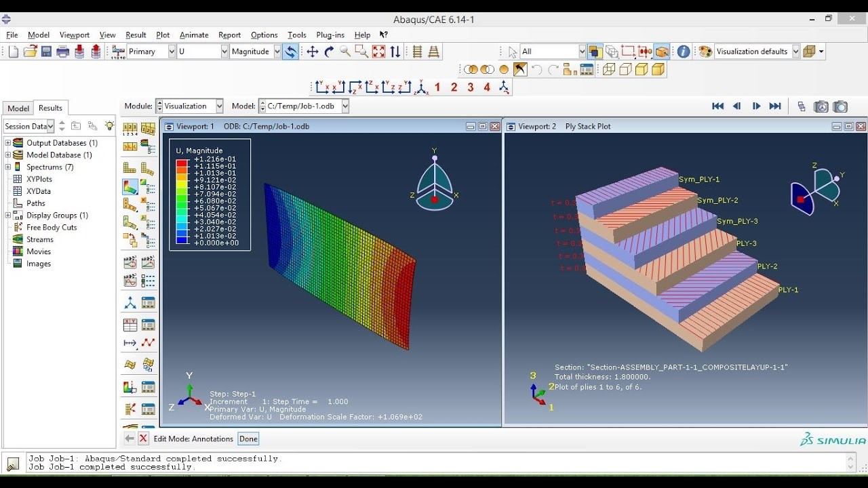Select the Pan View tool
Image resolution: width=868 pixels, height=488 pixels.
click(x=313, y=52)
